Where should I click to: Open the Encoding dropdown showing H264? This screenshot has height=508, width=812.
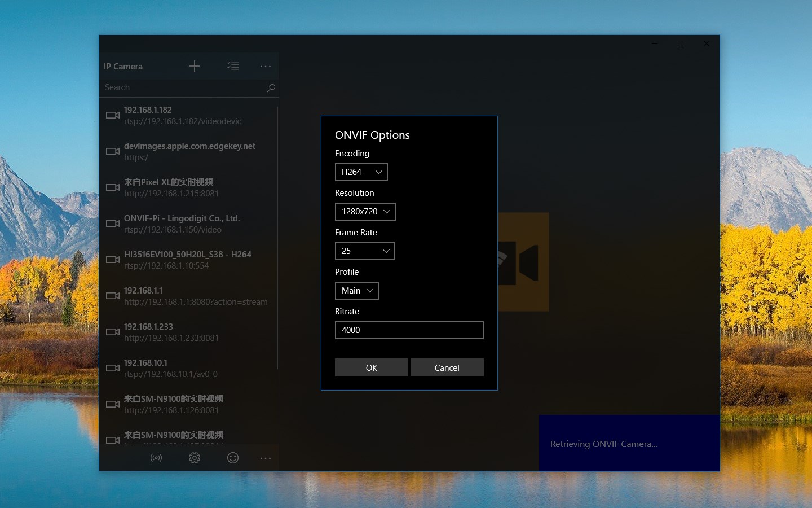point(361,172)
